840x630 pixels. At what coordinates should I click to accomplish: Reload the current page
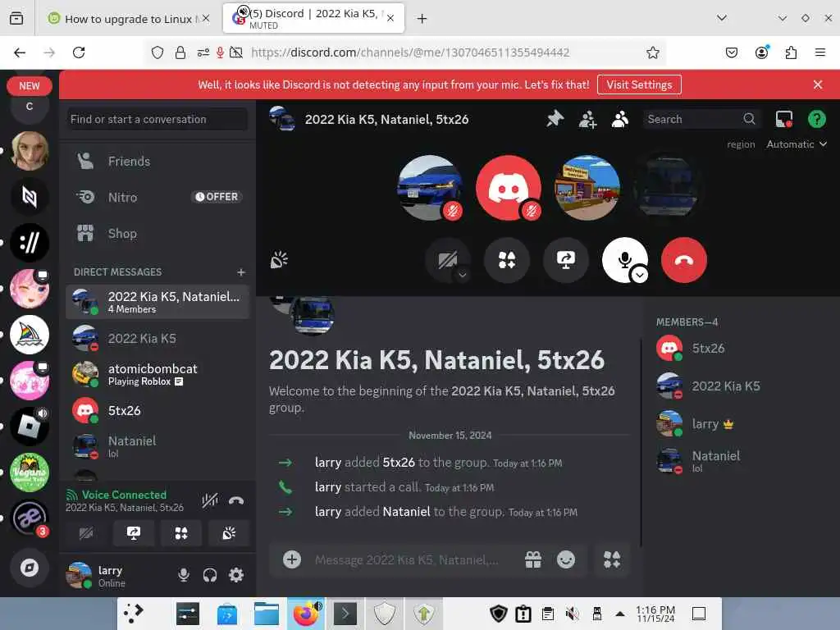click(x=79, y=52)
